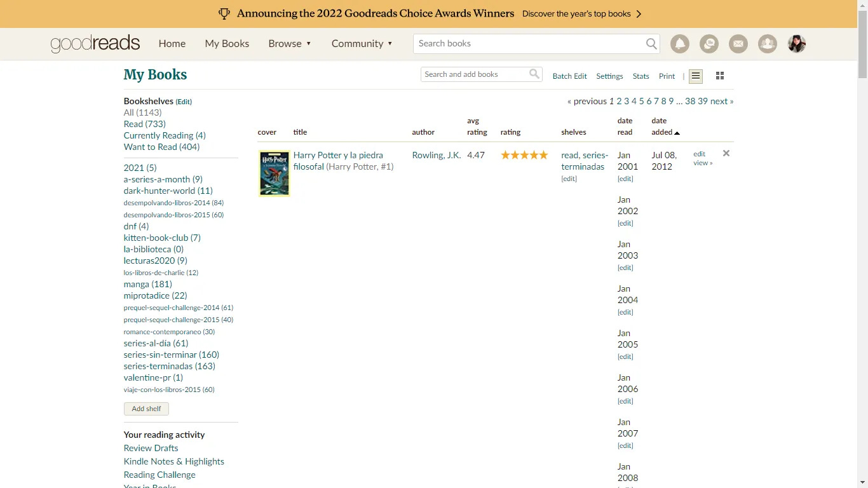Open the 2021 (5) shelf
The height and width of the screenshot is (488, 868).
[x=140, y=168]
